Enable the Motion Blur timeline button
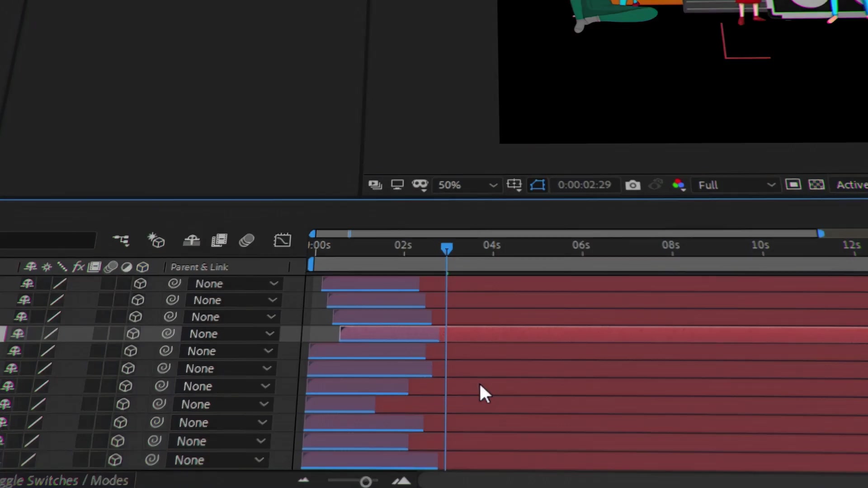Viewport: 868px width, 488px height. pyautogui.click(x=247, y=240)
